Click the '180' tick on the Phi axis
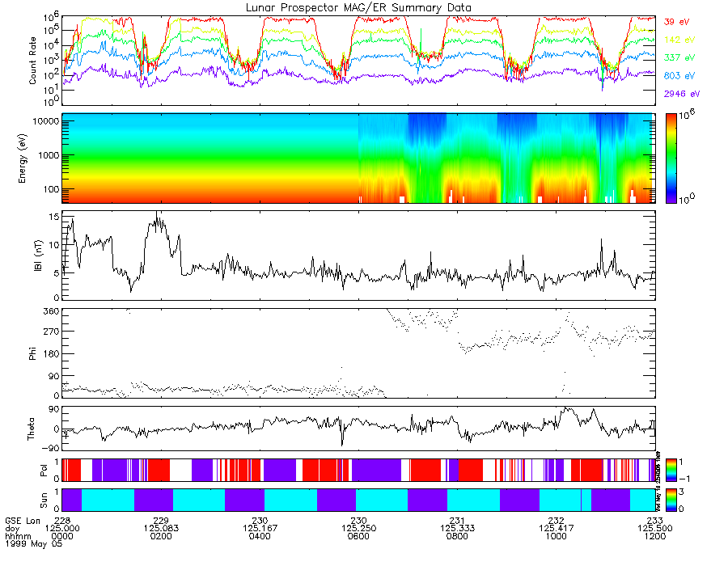The image size is (728, 566). [52, 353]
